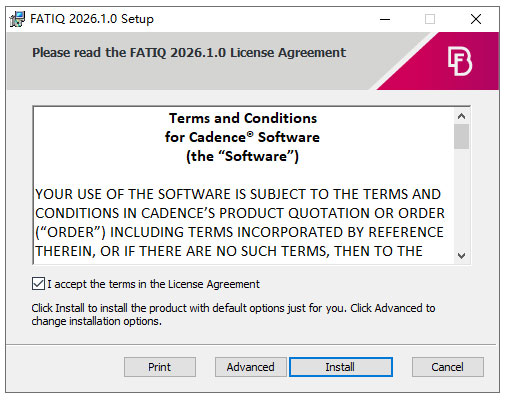
Task: Click the license scrollbar thumb
Action: coord(461,136)
